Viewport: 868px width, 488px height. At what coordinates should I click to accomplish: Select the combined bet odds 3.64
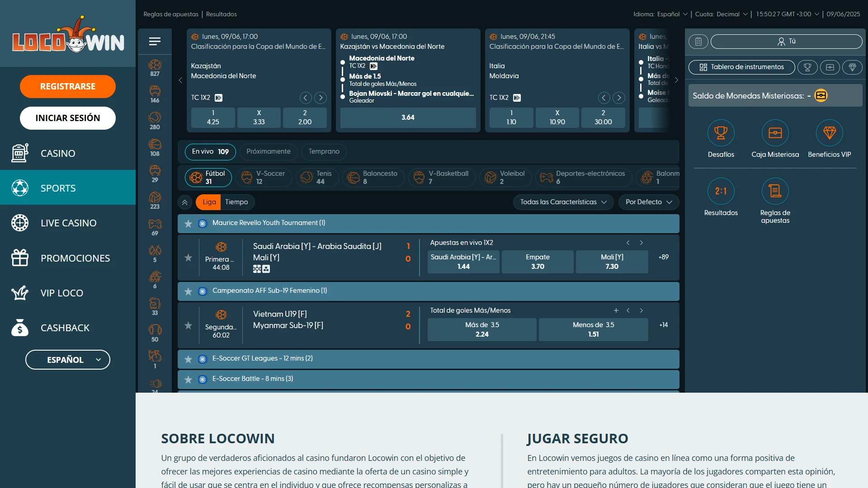(x=408, y=117)
